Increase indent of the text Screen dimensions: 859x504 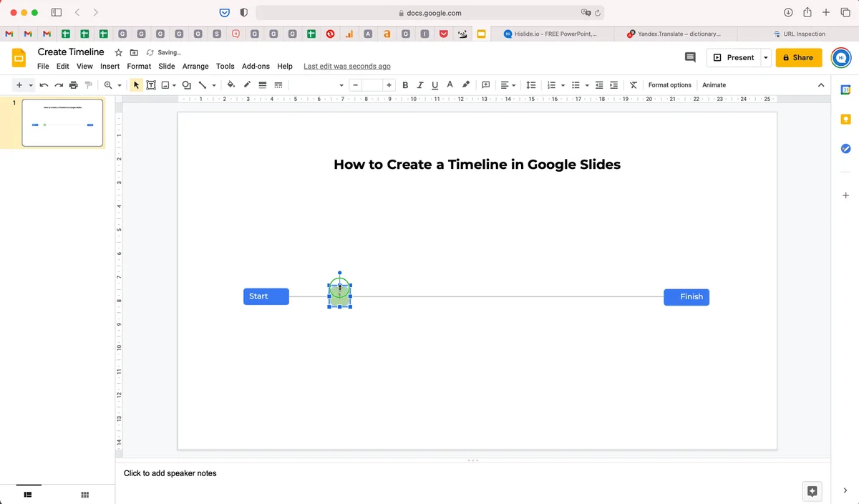[x=614, y=85]
